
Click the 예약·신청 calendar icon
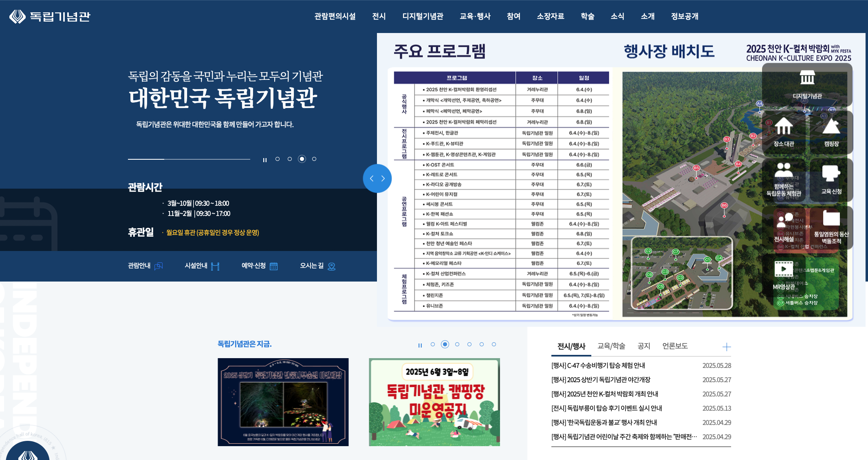[x=273, y=266]
